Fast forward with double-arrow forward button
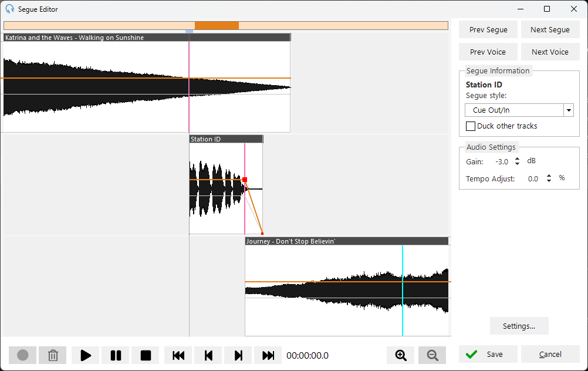Image resolution: width=588 pixels, height=371 pixels. click(x=268, y=355)
